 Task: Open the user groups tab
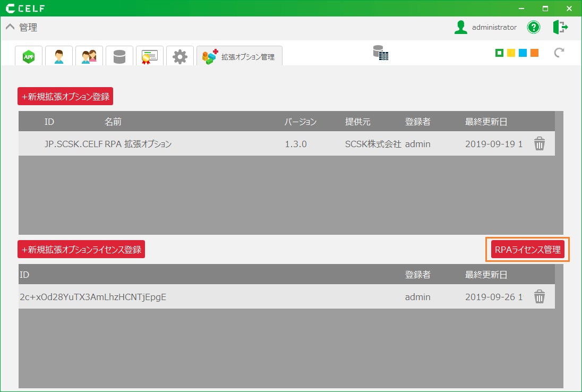point(89,56)
